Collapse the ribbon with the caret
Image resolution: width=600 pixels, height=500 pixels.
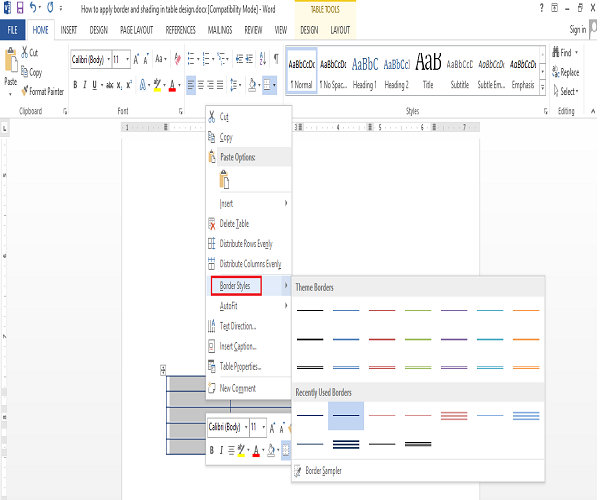[593, 111]
